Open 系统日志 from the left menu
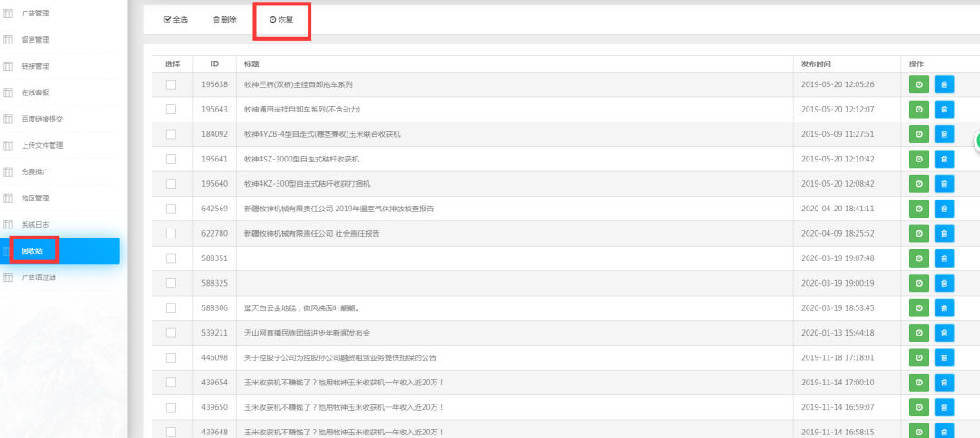This screenshot has height=438, width=980. [36, 224]
